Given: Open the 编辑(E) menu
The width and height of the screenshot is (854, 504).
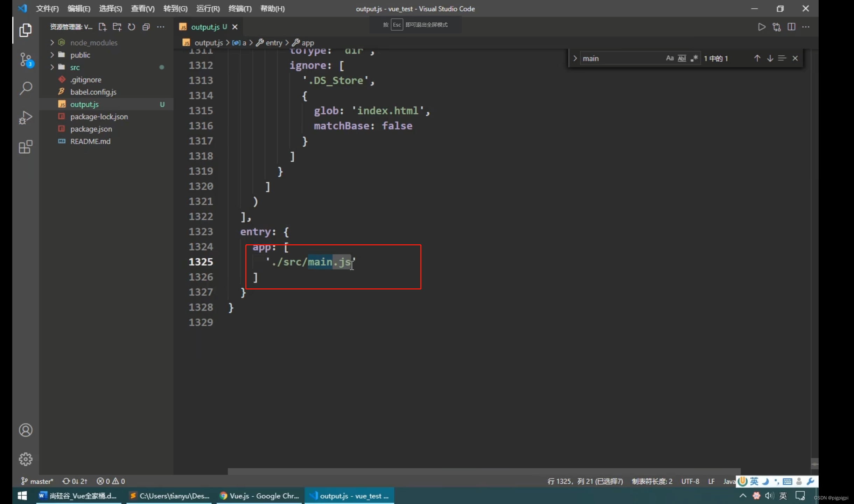Looking at the screenshot, I should pyautogui.click(x=79, y=9).
